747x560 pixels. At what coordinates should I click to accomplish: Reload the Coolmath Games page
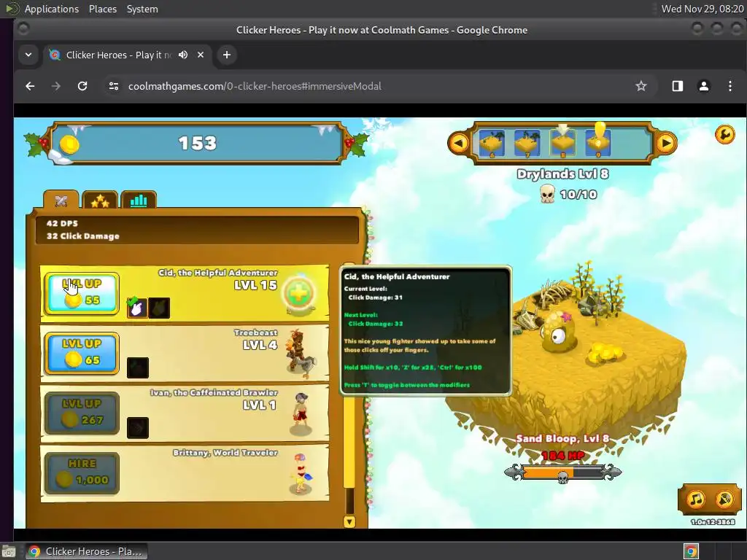82,86
